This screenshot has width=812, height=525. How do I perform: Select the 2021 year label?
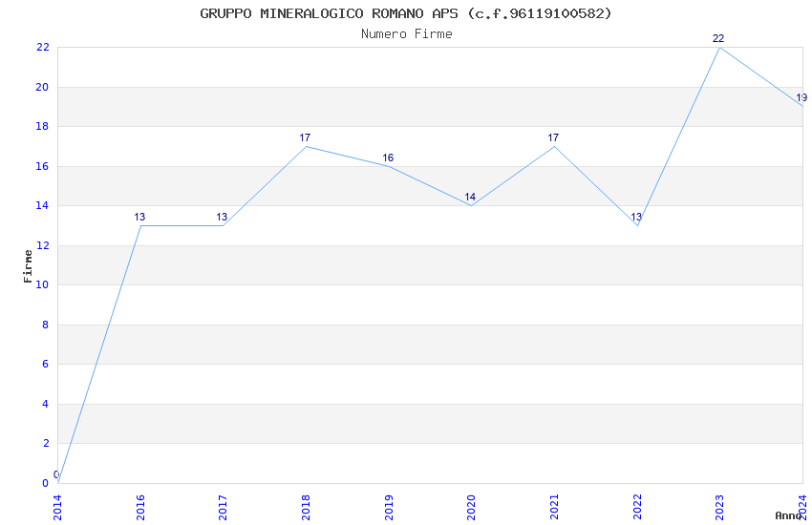click(554, 508)
